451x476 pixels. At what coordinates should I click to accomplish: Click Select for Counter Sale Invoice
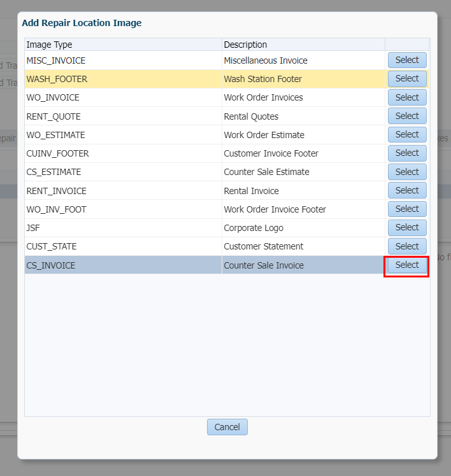pyautogui.click(x=407, y=265)
